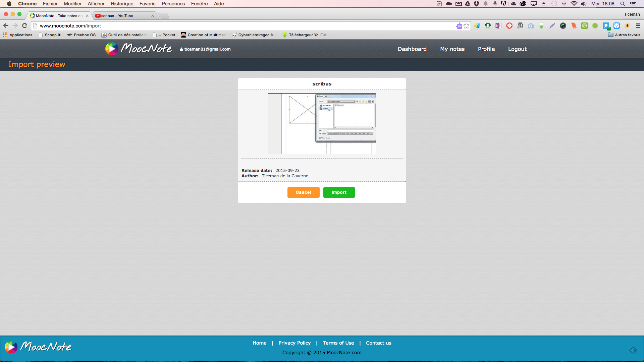
Task: Click the ticeman01@gmail.com account label
Action: pyautogui.click(x=205, y=49)
